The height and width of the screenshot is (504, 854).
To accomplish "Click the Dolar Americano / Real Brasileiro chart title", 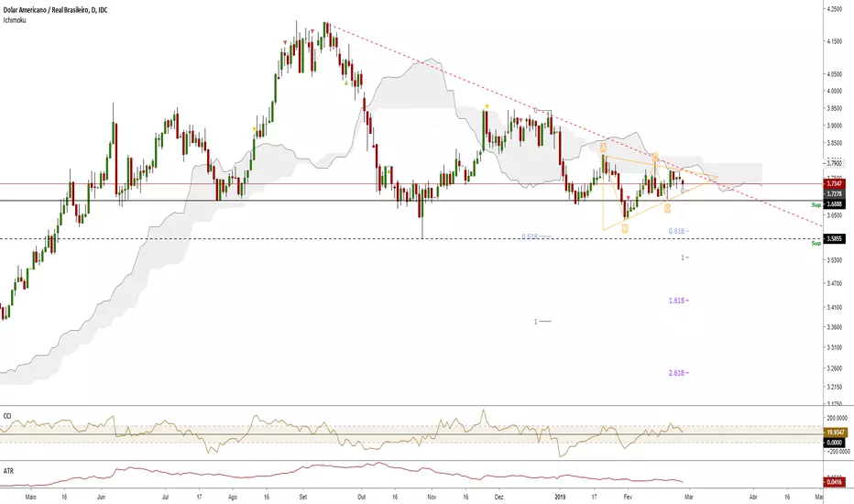I will point(55,10).
